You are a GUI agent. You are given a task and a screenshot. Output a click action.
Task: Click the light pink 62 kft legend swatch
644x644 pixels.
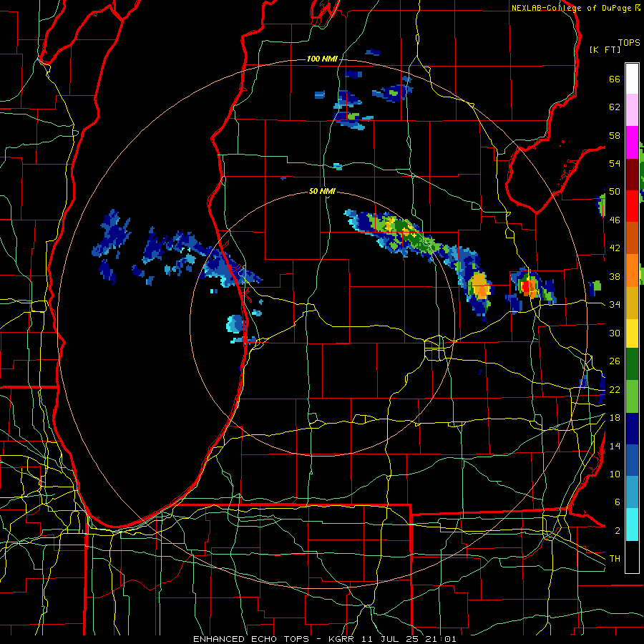pos(632,110)
